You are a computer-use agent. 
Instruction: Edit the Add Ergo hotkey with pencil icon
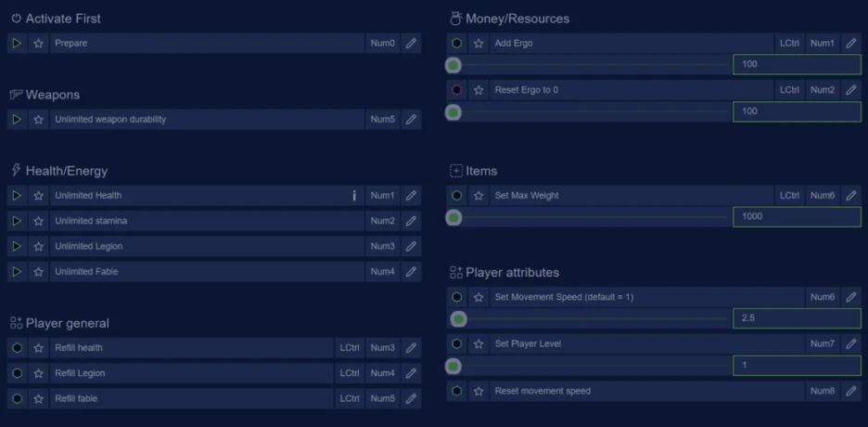pyautogui.click(x=851, y=44)
